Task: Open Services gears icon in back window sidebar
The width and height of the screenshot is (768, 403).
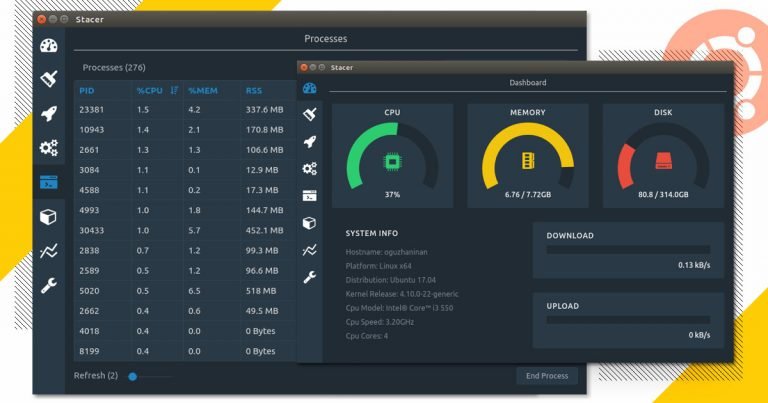Action: tap(49, 148)
